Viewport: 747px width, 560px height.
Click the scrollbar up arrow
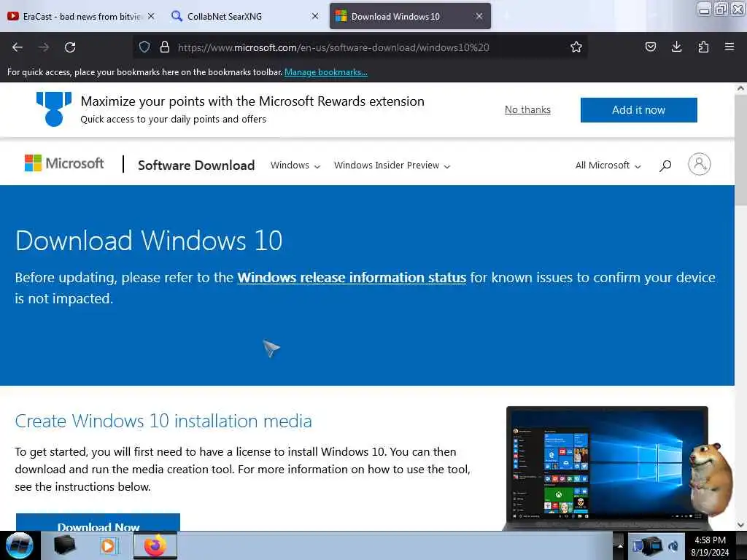coord(740,88)
